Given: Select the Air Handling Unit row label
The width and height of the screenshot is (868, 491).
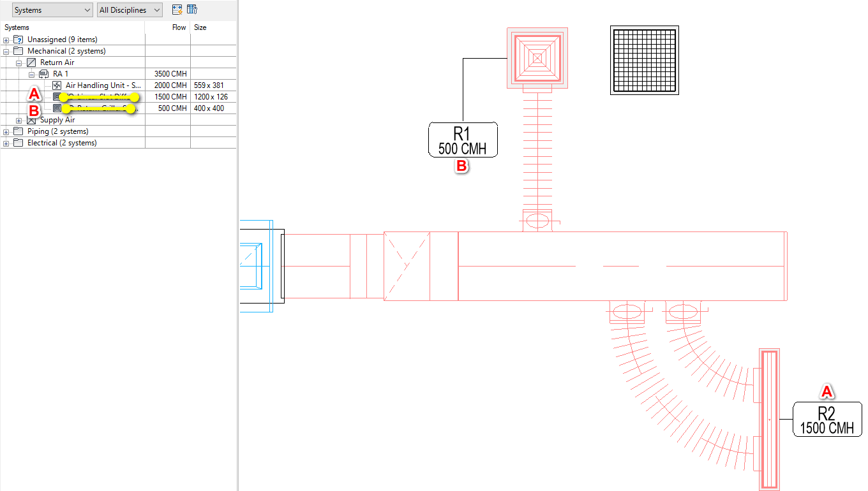Looking at the screenshot, I should point(103,85).
